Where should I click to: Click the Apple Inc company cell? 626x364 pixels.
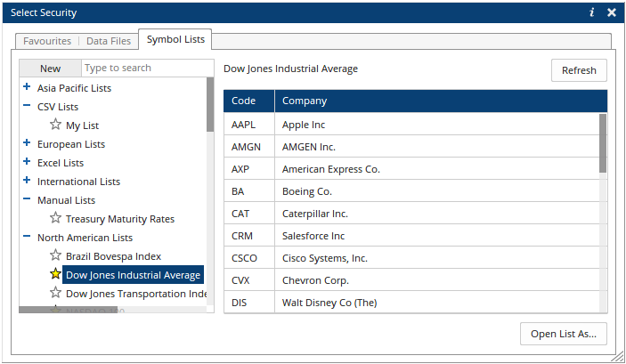point(437,125)
